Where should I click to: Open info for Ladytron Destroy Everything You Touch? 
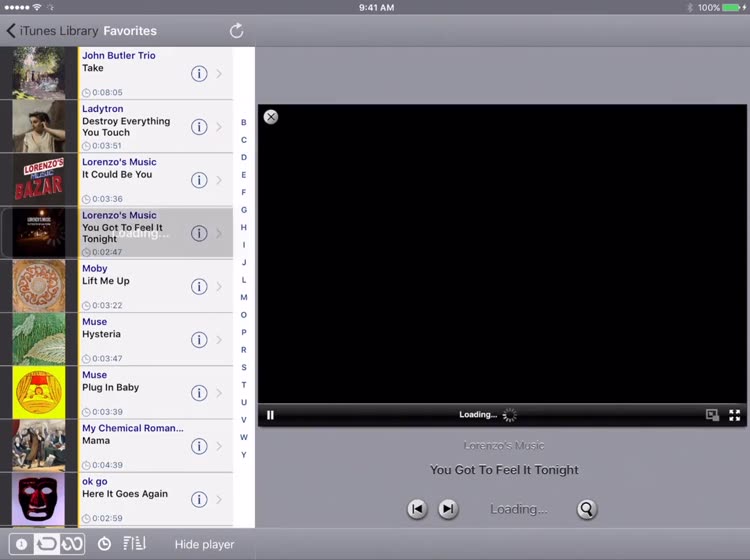[199, 127]
